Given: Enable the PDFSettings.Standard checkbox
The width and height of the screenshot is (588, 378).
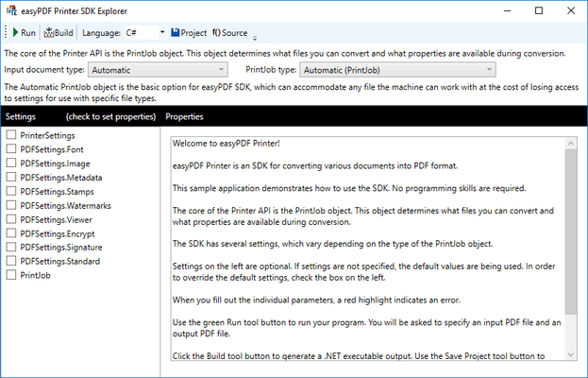Looking at the screenshot, I should (11, 261).
